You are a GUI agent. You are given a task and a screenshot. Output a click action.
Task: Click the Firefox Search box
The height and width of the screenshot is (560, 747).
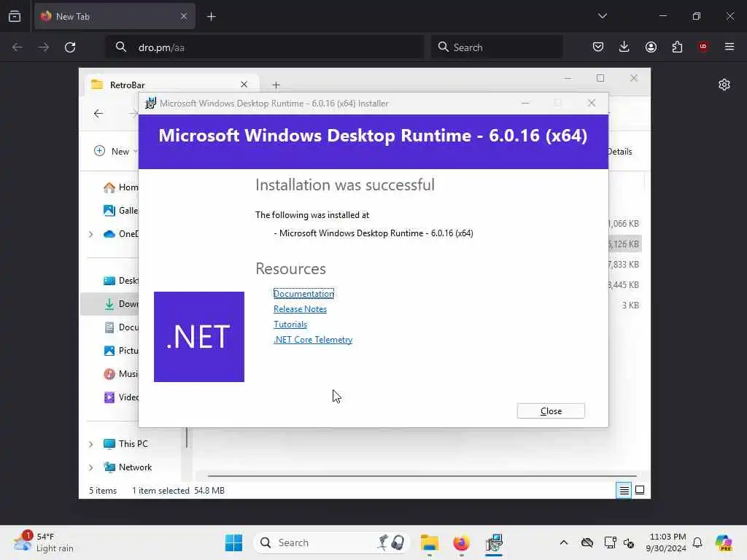pyautogui.click(x=497, y=47)
